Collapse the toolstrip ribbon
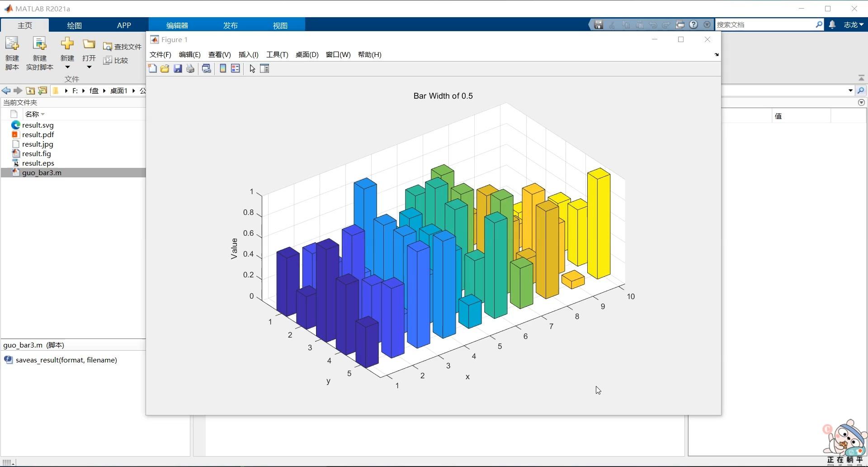This screenshot has height=467, width=868. [x=861, y=78]
